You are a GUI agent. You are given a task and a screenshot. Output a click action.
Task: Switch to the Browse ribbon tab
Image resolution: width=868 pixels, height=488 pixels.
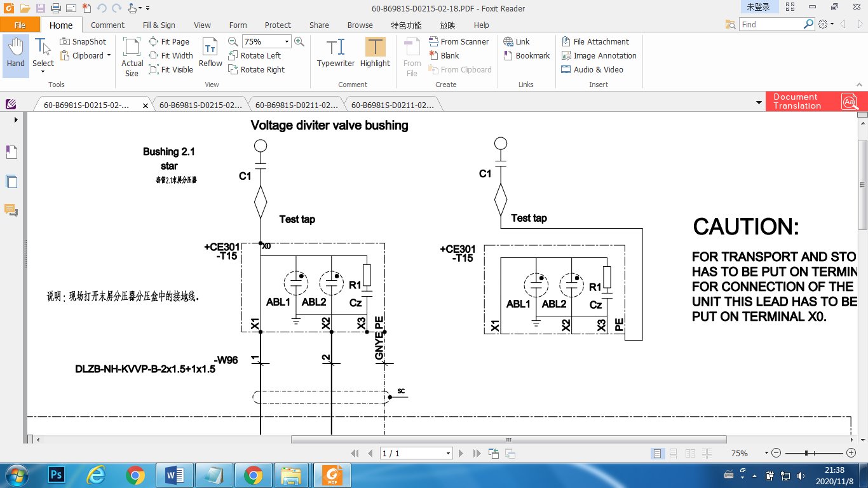pyautogui.click(x=360, y=25)
